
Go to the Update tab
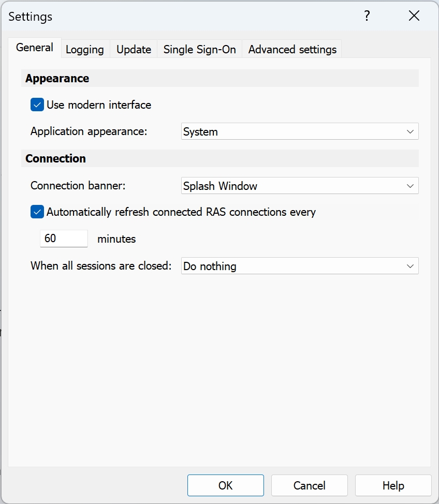click(134, 50)
